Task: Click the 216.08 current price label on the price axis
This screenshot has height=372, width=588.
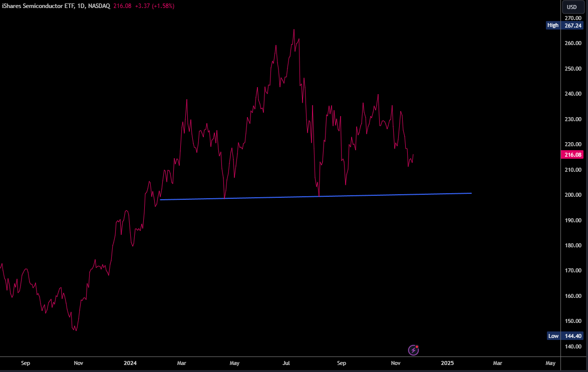Action: (x=572, y=155)
